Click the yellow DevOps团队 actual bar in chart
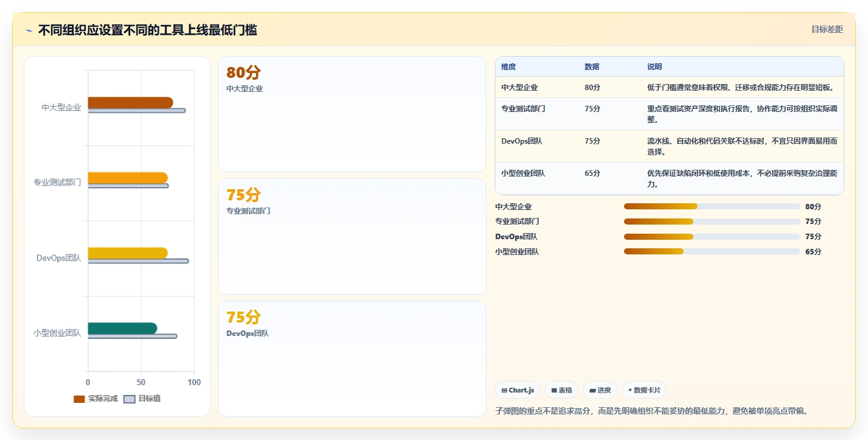Image resolution: width=868 pixels, height=440 pixels. [x=128, y=253]
